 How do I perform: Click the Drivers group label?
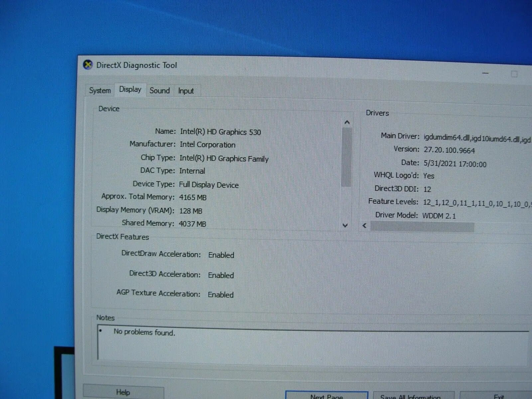[377, 113]
